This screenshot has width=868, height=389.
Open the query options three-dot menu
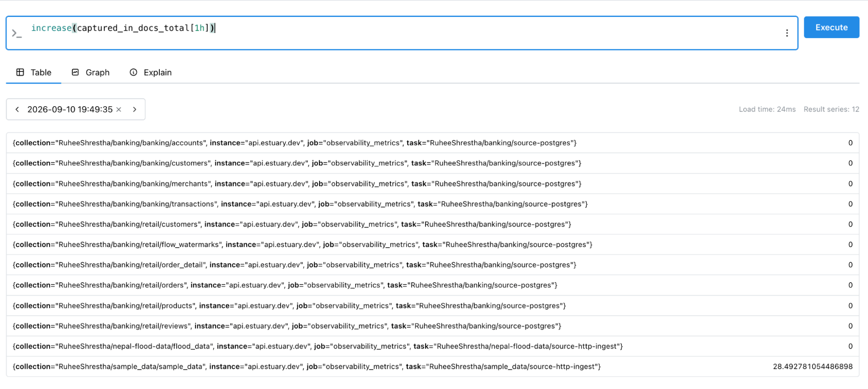click(x=787, y=33)
